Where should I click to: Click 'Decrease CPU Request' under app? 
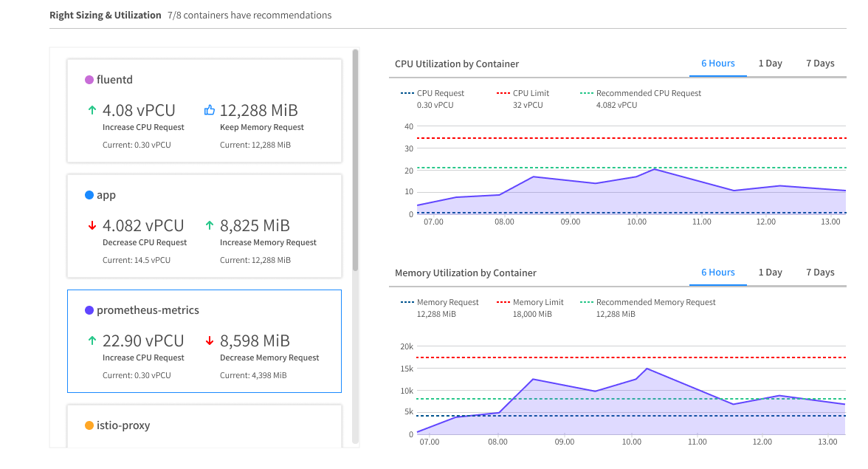point(145,242)
